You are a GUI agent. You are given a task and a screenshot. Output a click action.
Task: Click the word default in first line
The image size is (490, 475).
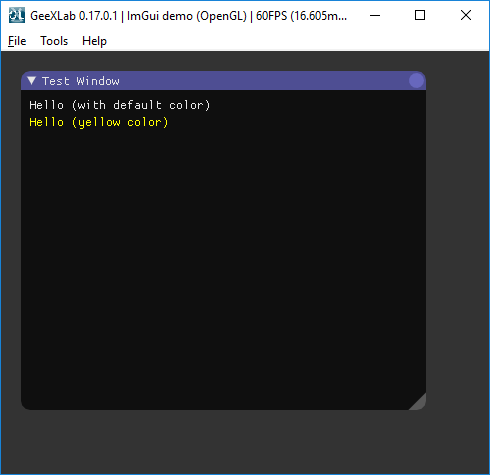(x=137, y=105)
